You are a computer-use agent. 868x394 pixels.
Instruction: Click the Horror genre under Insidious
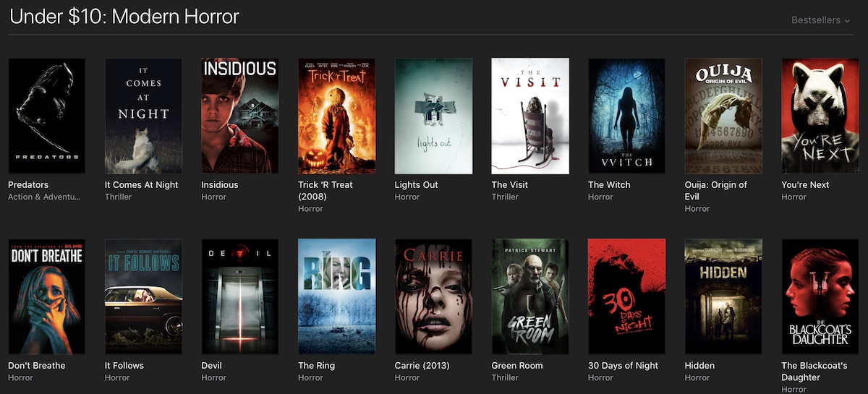pos(214,197)
